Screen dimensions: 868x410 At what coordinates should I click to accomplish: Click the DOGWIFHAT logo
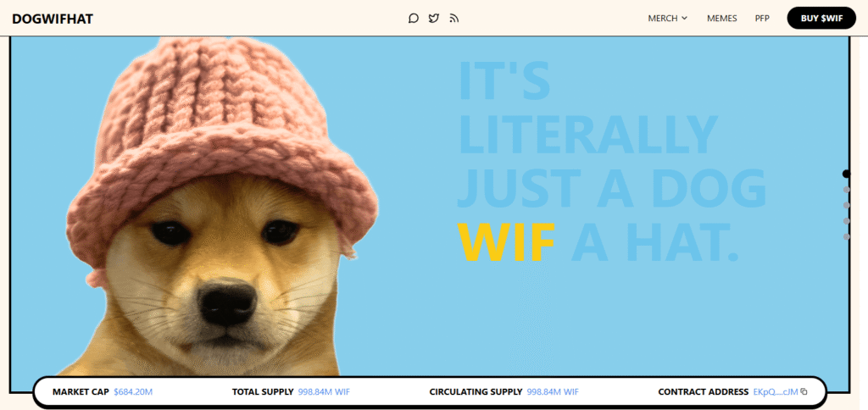click(53, 19)
